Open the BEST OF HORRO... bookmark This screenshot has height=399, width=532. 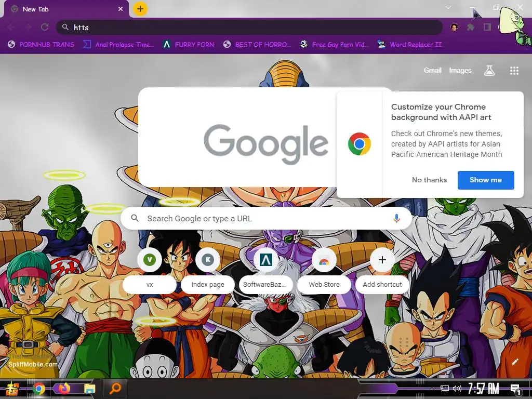coord(257,45)
